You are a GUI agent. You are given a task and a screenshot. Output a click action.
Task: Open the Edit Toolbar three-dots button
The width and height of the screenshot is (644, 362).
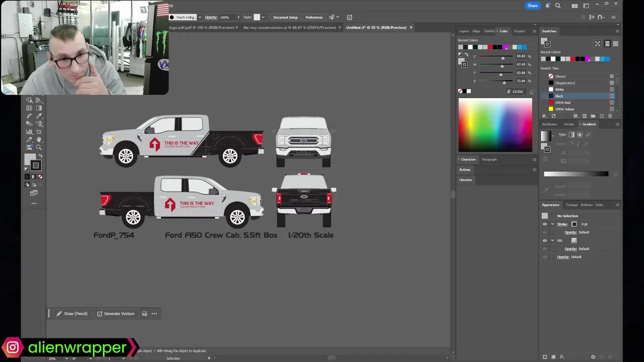click(34, 203)
